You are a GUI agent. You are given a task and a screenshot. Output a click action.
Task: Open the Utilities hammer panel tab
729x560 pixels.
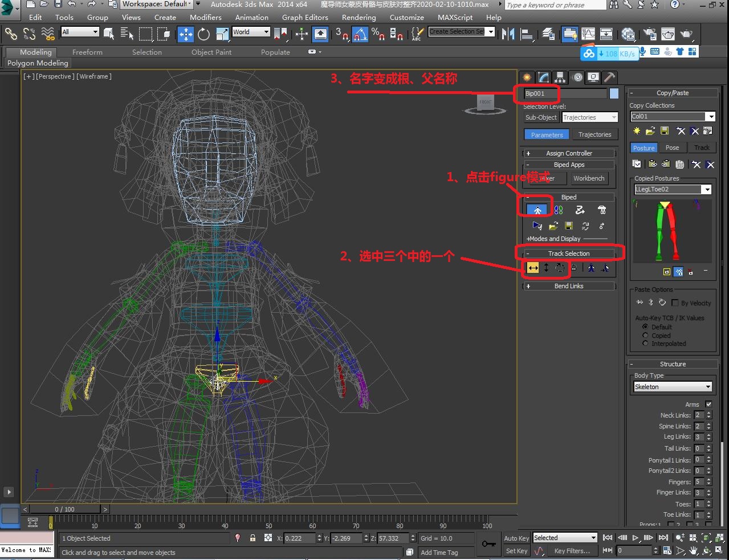610,77
